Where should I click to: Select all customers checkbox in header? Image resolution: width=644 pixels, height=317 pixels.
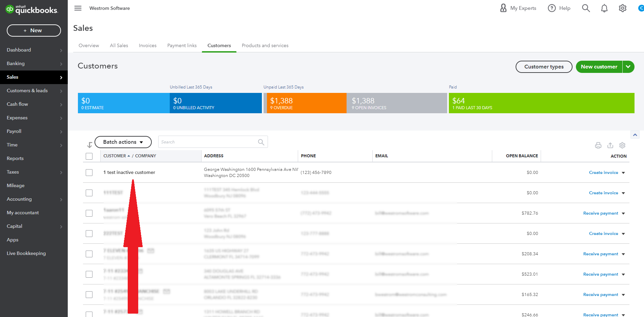tap(89, 156)
